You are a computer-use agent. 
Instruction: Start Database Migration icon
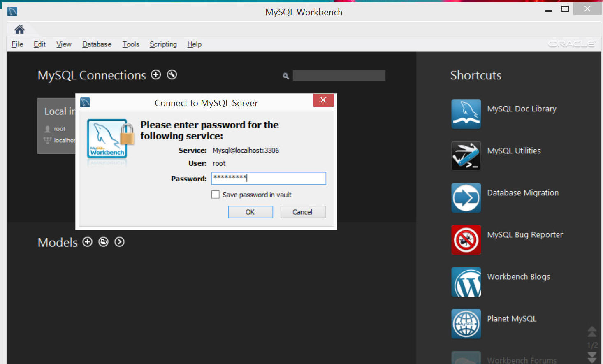point(466,198)
